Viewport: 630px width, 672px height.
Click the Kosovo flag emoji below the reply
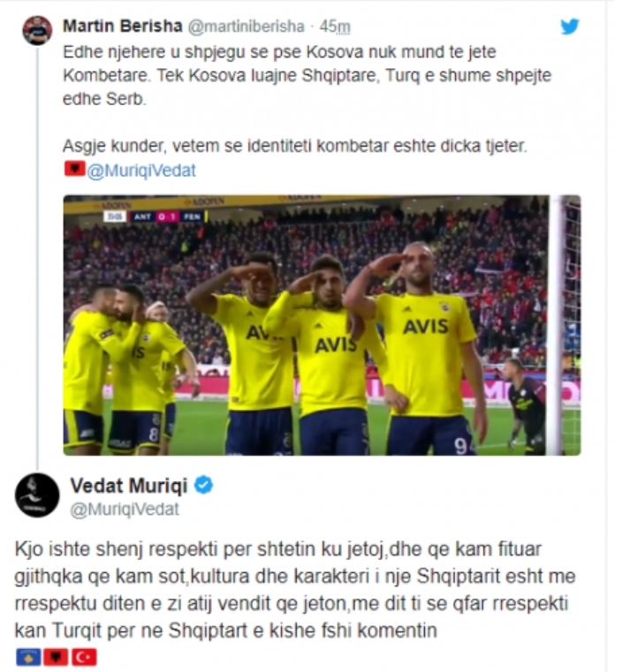click(x=28, y=657)
